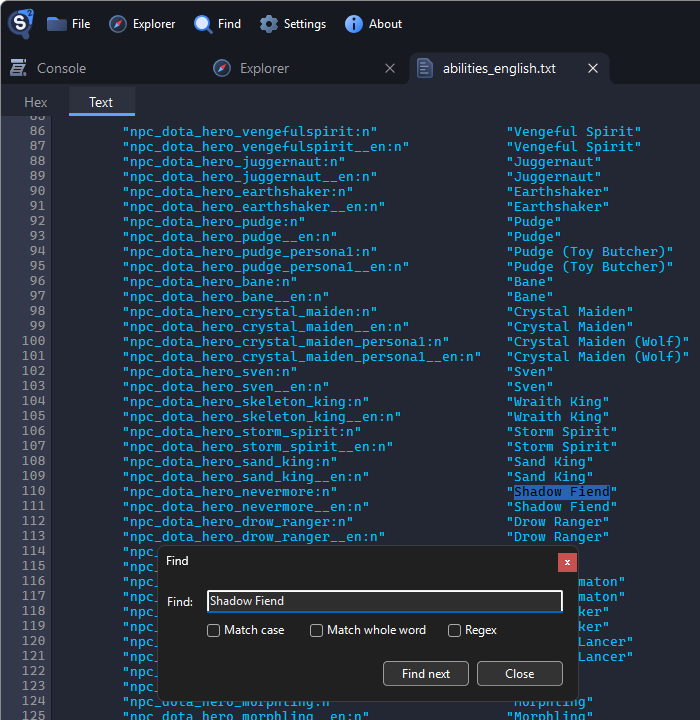
Task: Click "npc_dota_hero_pudge:n" on line 92
Action: click(x=214, y=222)
